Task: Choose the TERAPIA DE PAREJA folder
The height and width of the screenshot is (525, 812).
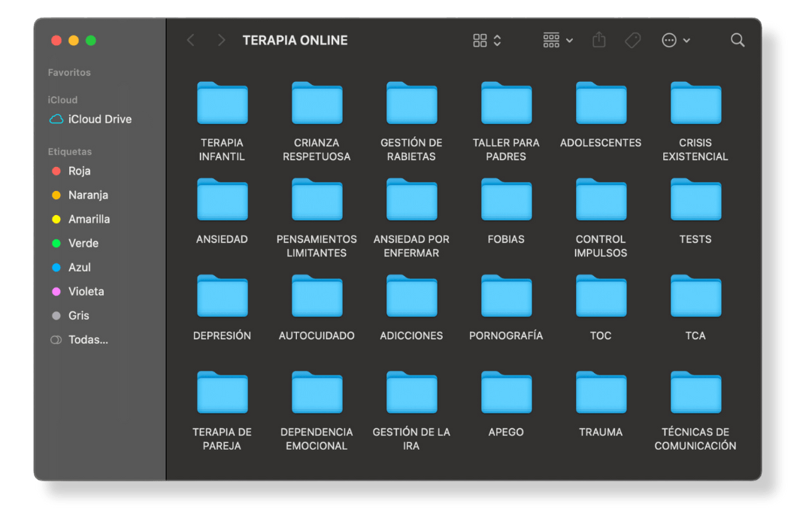Action: [222, 393]
